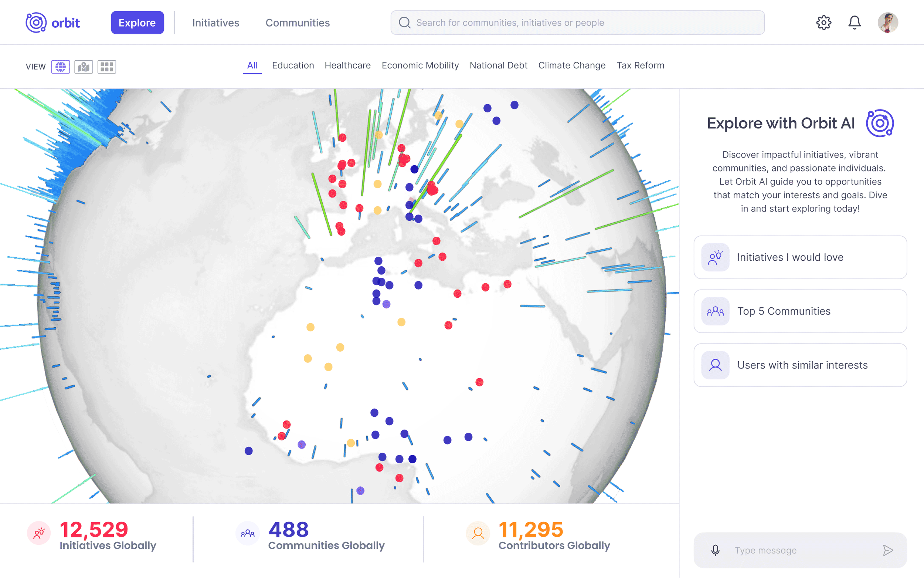Click the Explore button
Image resolution: width=924 pixels, height=578 pixels.
(x=137, y=23)
